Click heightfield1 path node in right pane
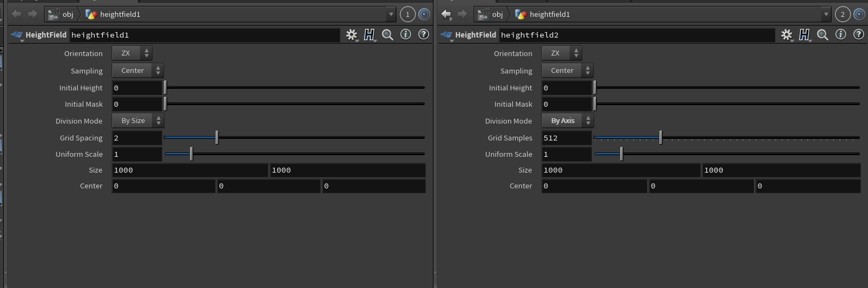The height and width of the screenshot is (288, 868). 542,14
